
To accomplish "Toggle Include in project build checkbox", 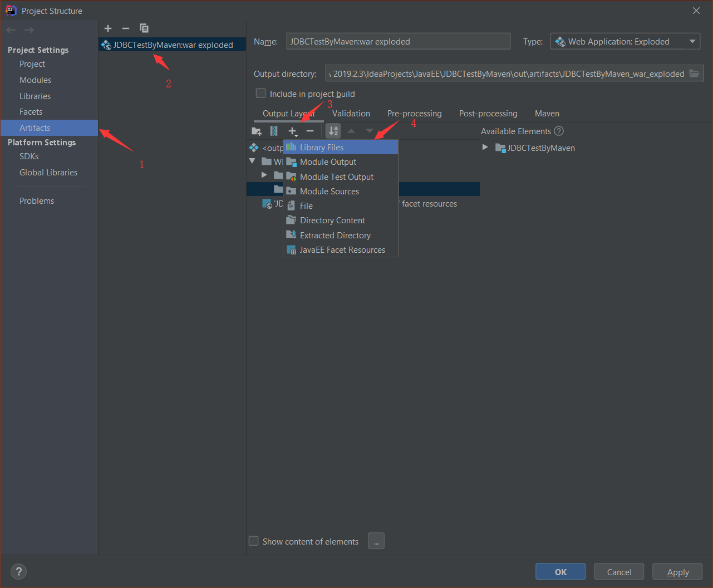I will click(x=260, y=93).
